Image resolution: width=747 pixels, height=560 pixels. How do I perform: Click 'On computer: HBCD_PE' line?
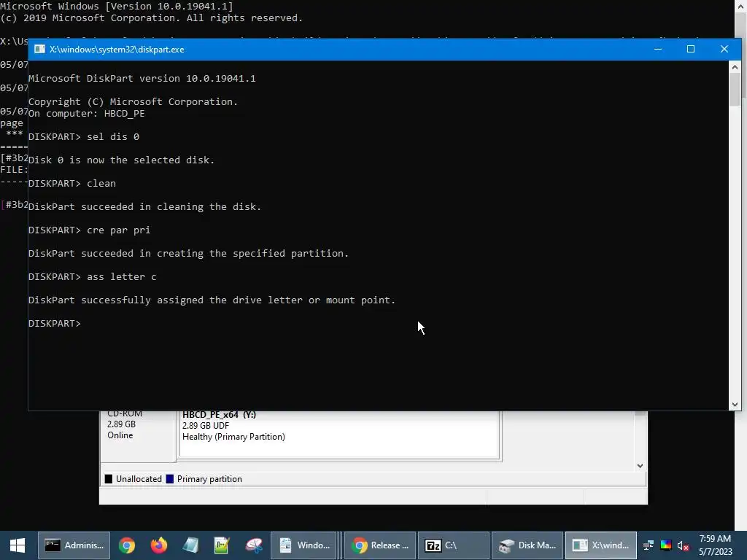coord(87,113)
